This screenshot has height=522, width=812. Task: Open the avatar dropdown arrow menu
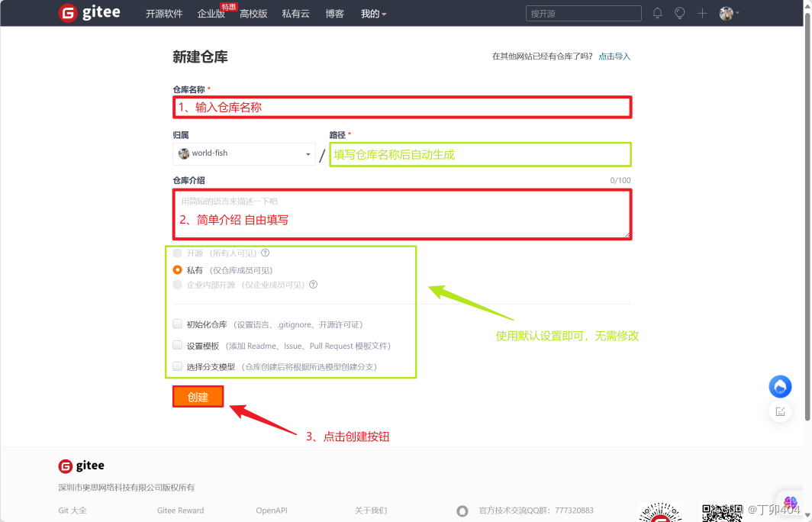[739, 13]
